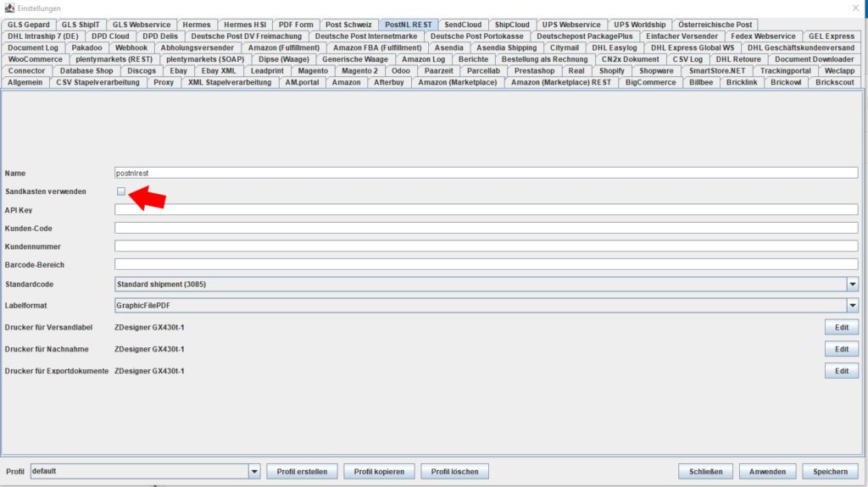868x487 pixels.
Task: Select the Billbee tab
Action: point(701,83)
